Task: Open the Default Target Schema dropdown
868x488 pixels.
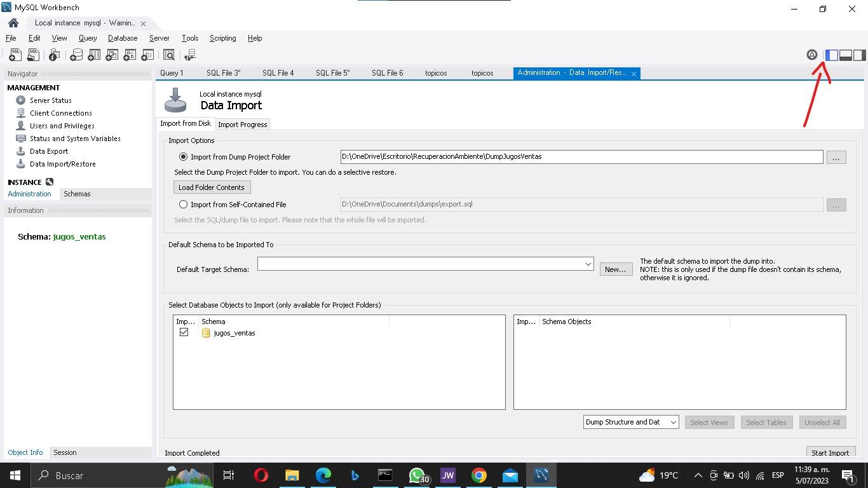Action: [588, 264]
